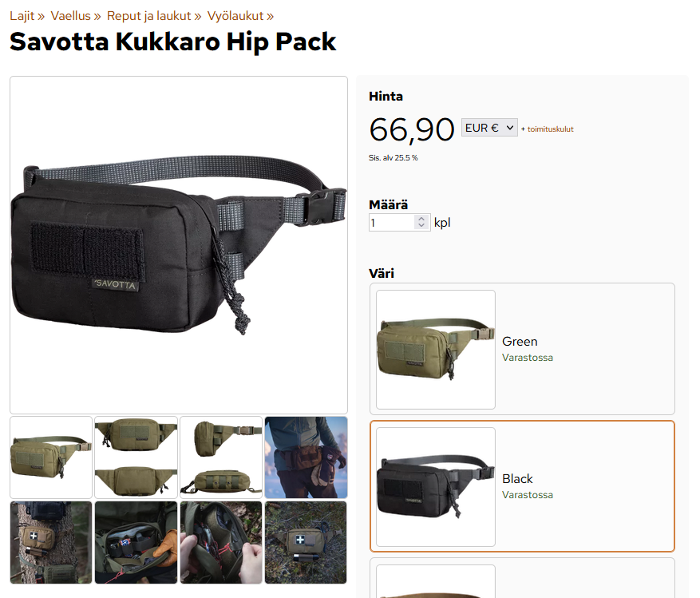700x598 pixels.
Task: Select the Green color option
Action: pyautogui.click(x=522, y=349)
